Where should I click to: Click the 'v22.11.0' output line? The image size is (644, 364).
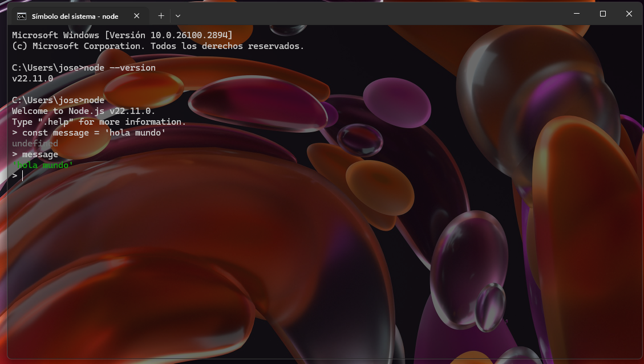(33, 79)
